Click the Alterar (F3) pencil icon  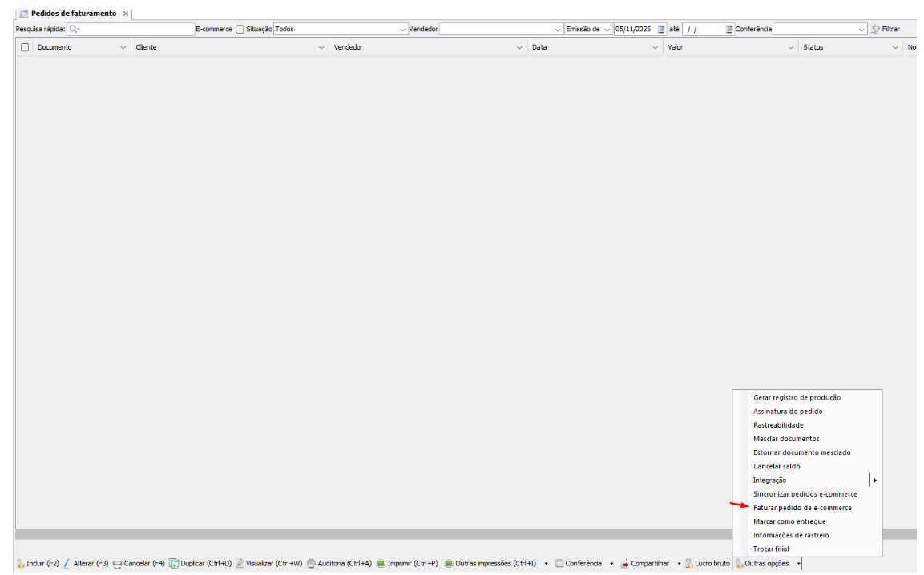67,564
